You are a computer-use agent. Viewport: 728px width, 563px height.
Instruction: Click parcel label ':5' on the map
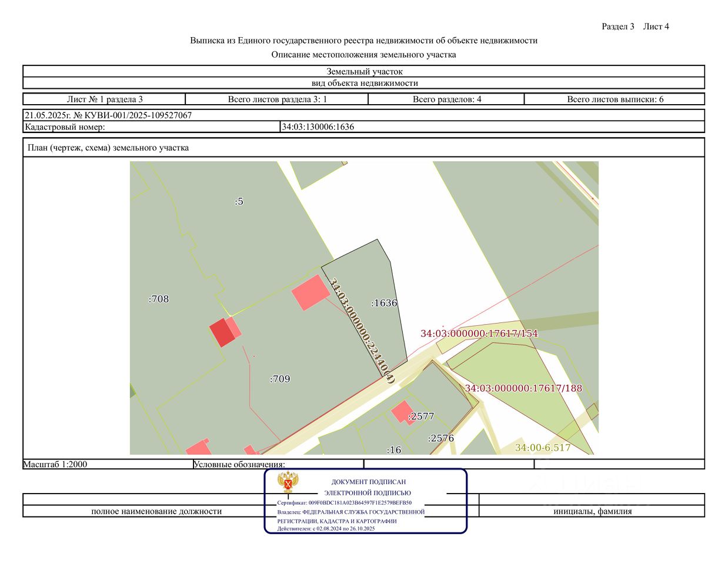pyautogui.click(x=239, y=202)
